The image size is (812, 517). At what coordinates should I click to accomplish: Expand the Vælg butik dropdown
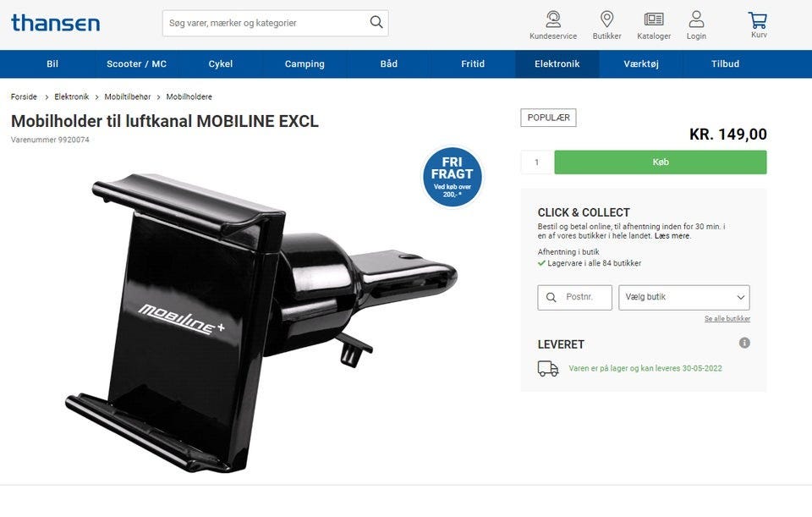click(x=683, y=297)
